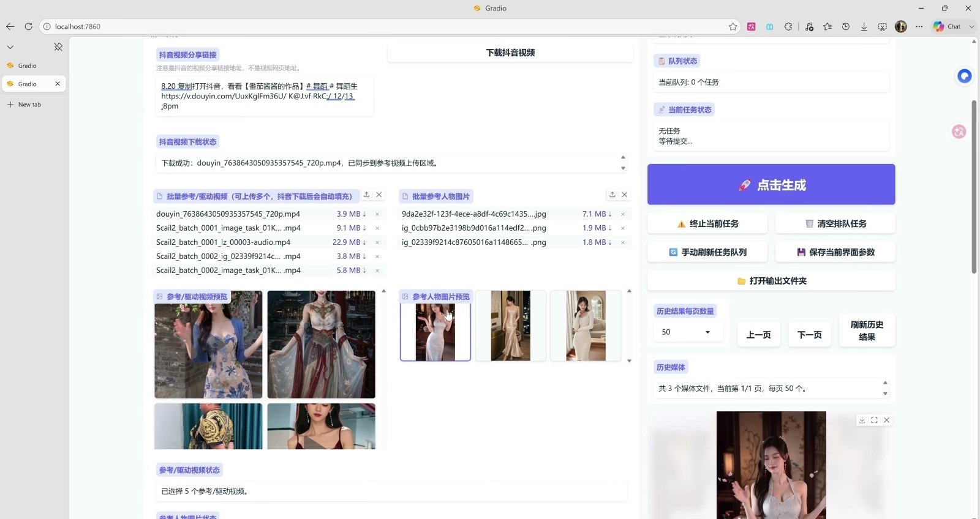Click upload icon in reference video panel
Screen dimensions: 980x519
pyautogui.click(x=366, y=195)
